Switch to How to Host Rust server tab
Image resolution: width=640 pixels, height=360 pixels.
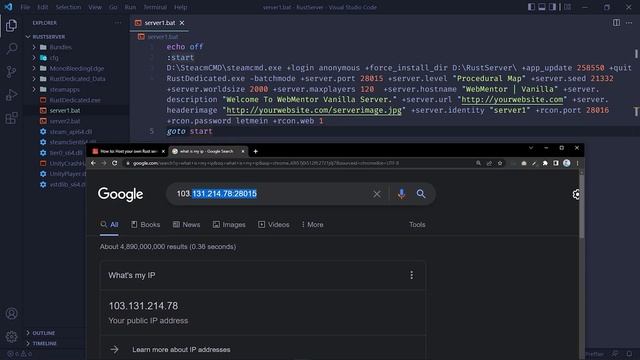click(129, 151)
